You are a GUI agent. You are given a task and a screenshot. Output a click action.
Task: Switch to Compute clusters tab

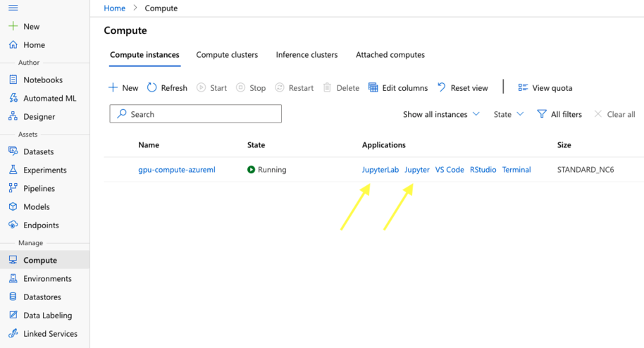pos(227,55)
